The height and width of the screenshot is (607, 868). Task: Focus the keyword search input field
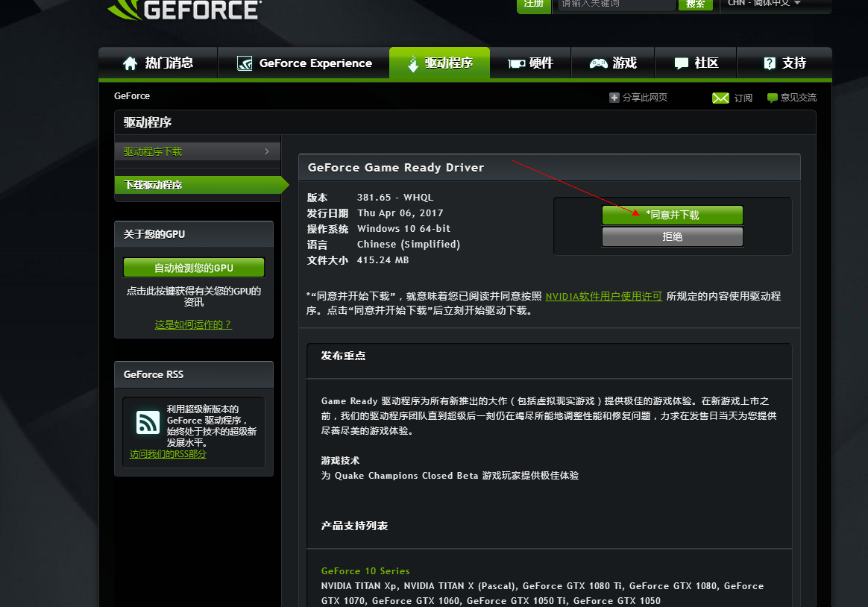617,4
